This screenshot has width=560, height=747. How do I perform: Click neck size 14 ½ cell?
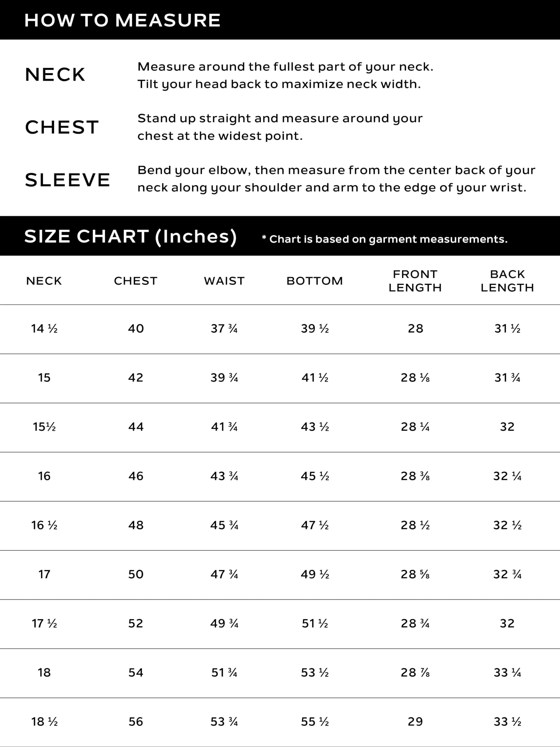point(44,329)
